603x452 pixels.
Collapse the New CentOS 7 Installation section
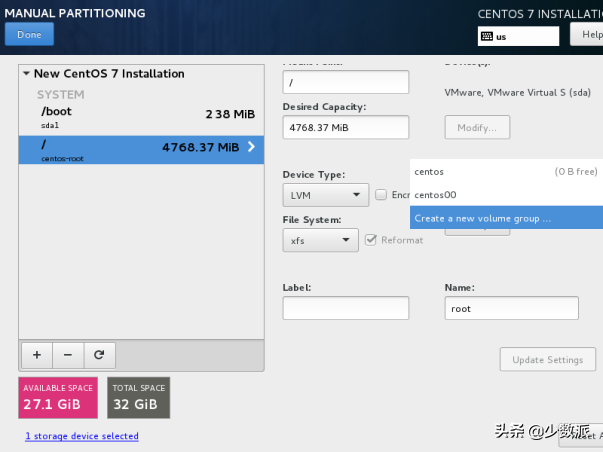26,74
